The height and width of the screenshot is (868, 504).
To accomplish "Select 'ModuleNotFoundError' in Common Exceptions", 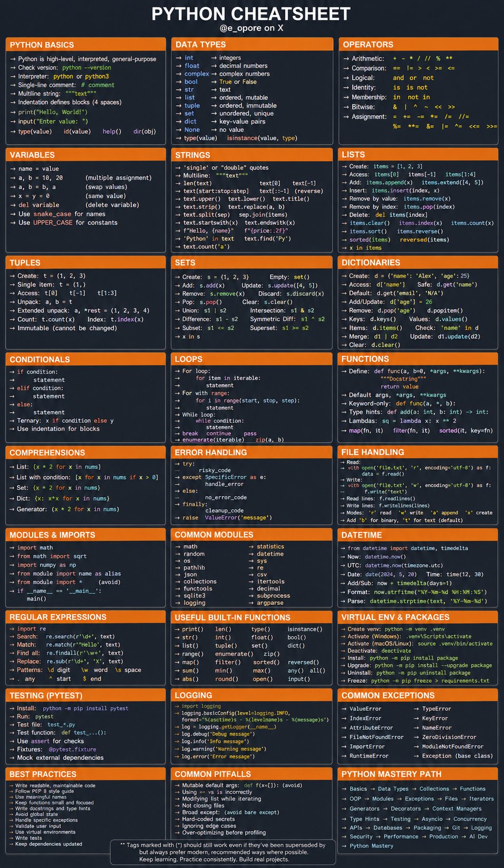I will (x=453, y=747).
